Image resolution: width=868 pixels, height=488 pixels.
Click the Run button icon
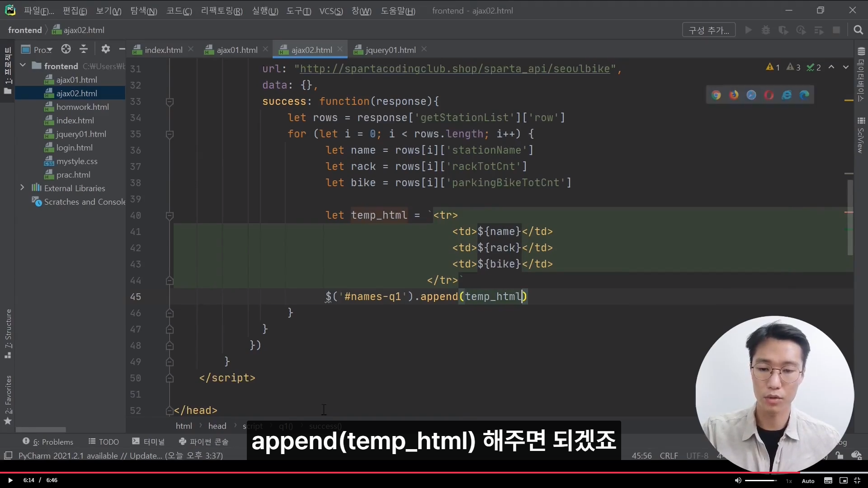click(749, 30)
